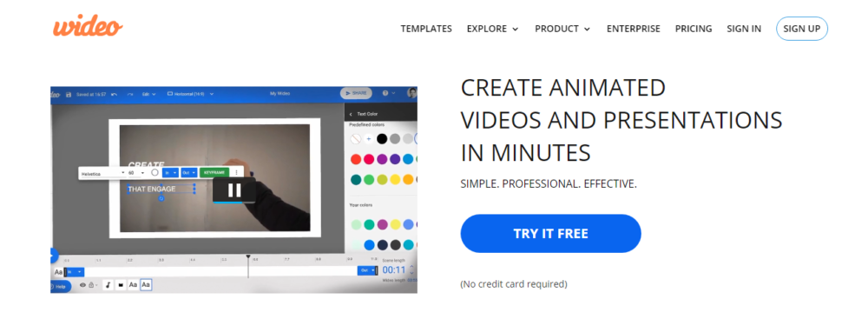Click the undo arrow in editor preview
868x326 pixels.
tap(114, 94)
